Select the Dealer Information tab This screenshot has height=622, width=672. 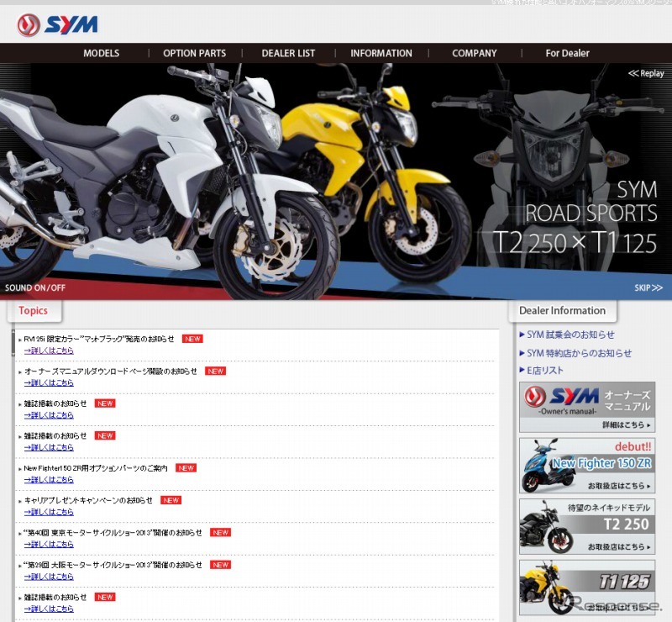[562, 310]
